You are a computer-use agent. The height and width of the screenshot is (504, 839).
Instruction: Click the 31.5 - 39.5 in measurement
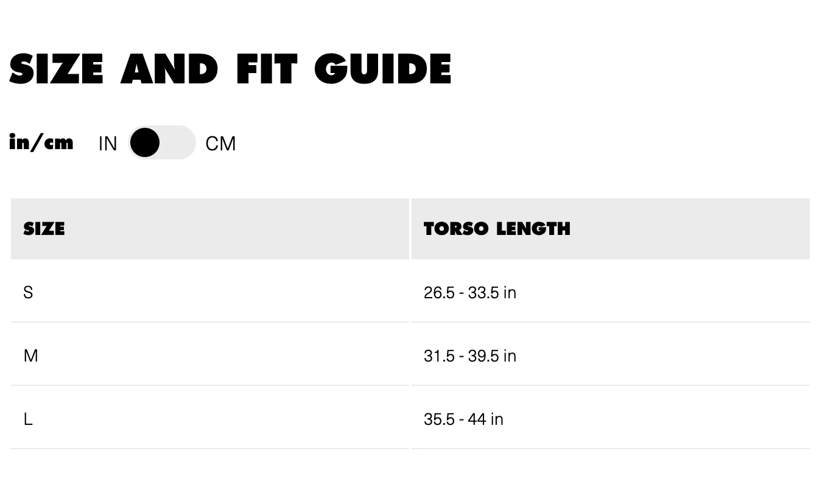[470, 356]
